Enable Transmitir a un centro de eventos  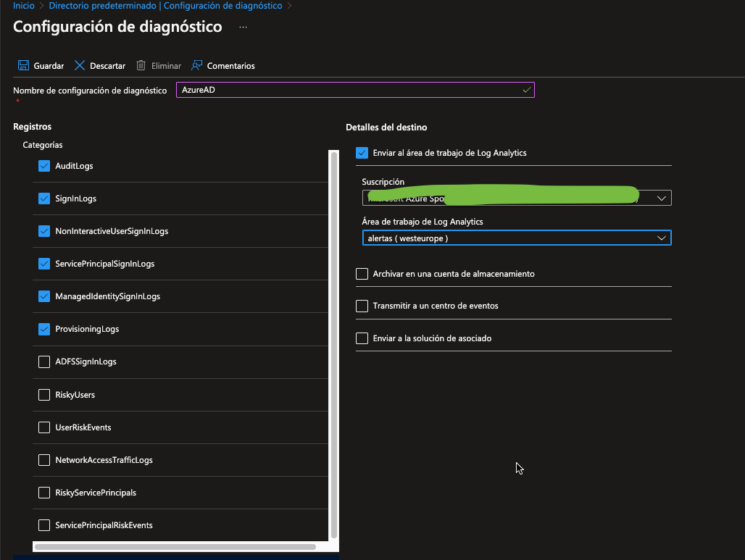coord(362,306)
